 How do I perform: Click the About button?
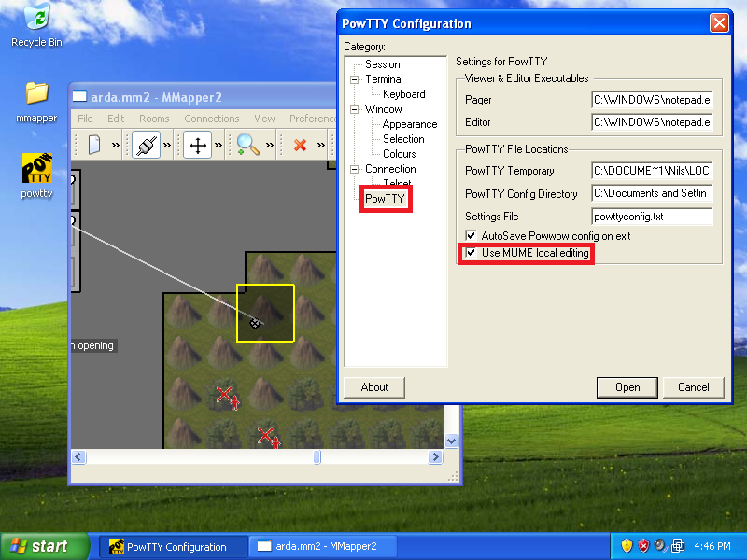(x=374, y=387)
